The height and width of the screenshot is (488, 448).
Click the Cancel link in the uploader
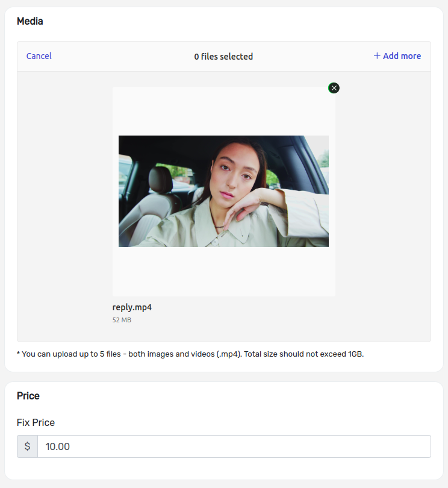click(39, 56)
